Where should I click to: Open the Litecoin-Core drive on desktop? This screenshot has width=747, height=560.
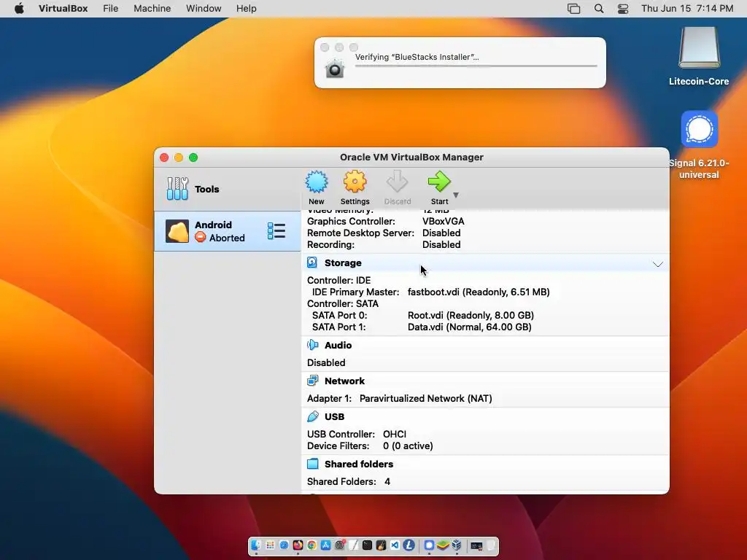tap(699, 47)
